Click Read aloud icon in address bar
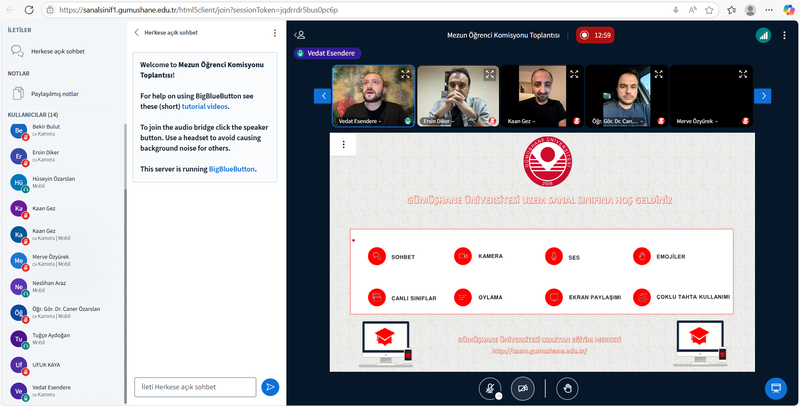 coord(692,10)
